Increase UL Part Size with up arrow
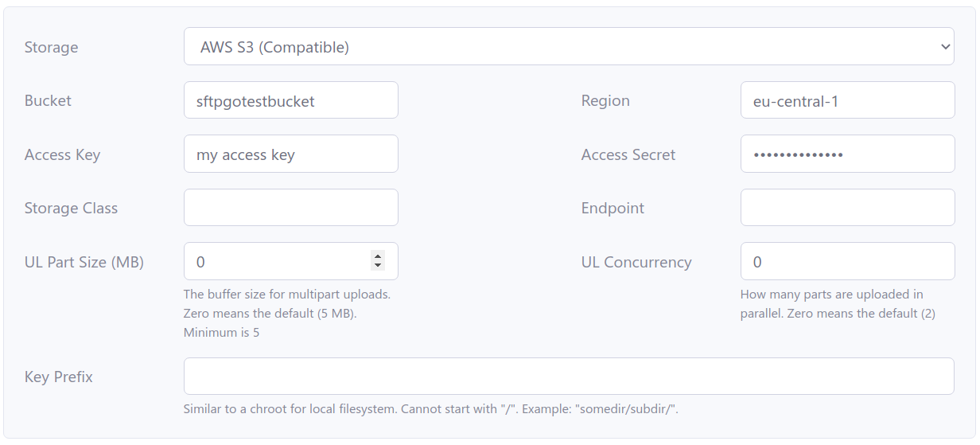The width and height of the screenshot is (980, 445). (378, 256)
